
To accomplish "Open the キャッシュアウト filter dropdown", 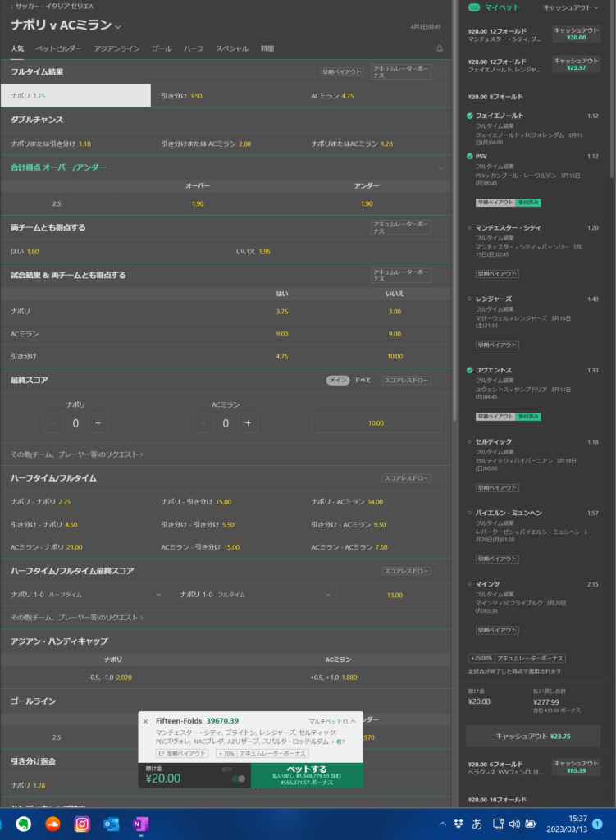I will (x=571, y=7).
